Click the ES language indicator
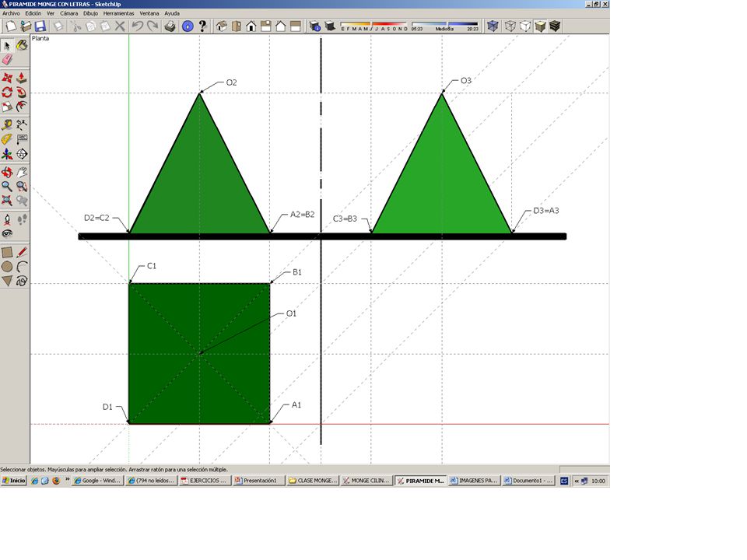Image resolution: width=747 pixels, height=560 pixels. pyautogui.click(x=564, y=481)
